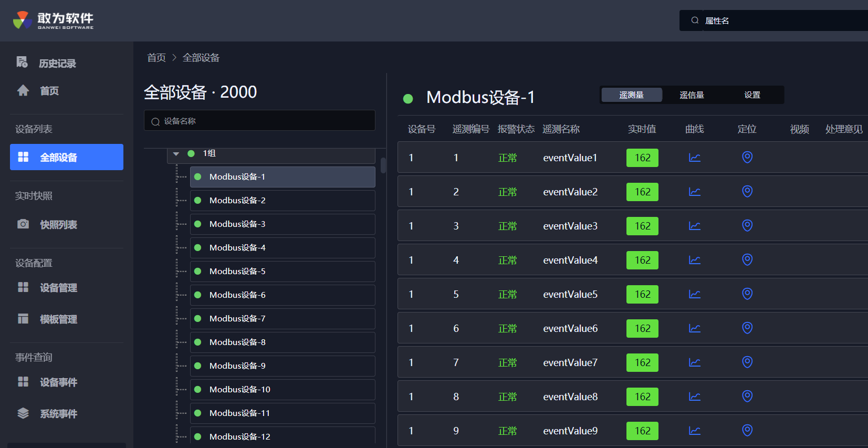Switch to the 设置 tab
868x448 pixels.
tap(752, 95)
